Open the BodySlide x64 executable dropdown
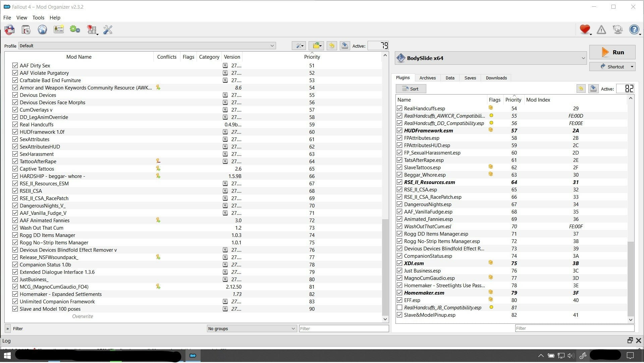This screenshot has width=644, height=363. (x=491, y=58)
